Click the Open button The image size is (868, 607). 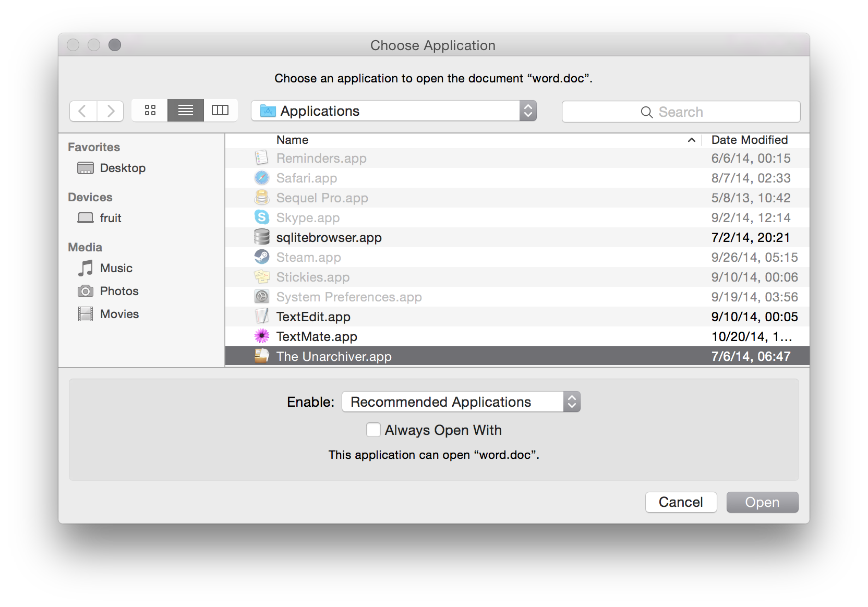tap(762, 502)
